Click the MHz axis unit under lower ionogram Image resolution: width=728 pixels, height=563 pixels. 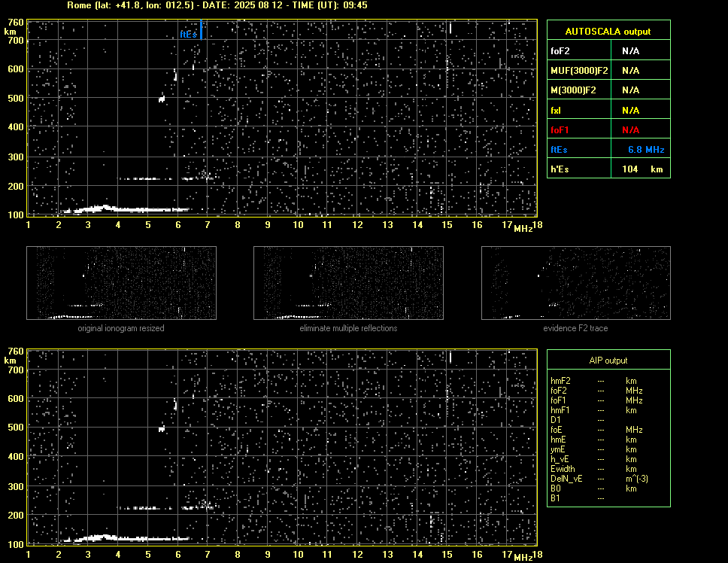[523, 558]
